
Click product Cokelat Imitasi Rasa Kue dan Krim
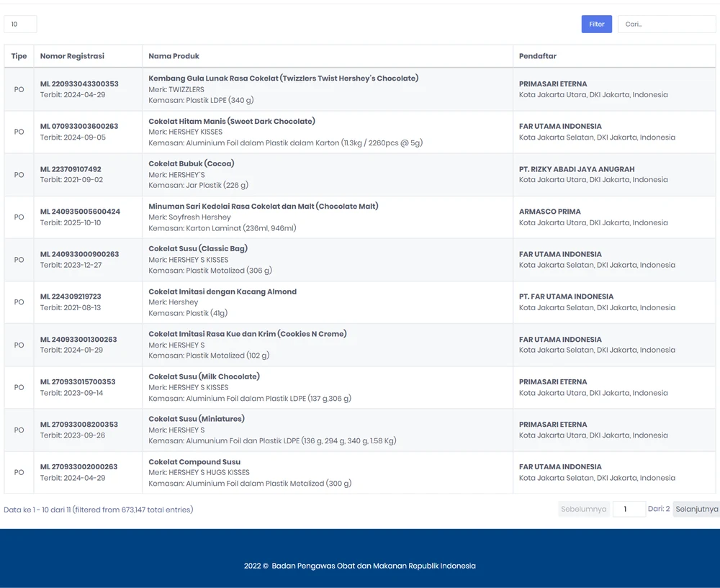pyautogui.click(x=248, y=334)
